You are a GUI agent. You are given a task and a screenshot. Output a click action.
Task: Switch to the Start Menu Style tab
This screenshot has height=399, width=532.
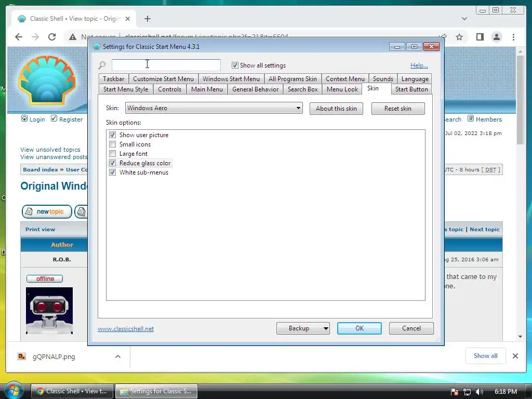126,89
